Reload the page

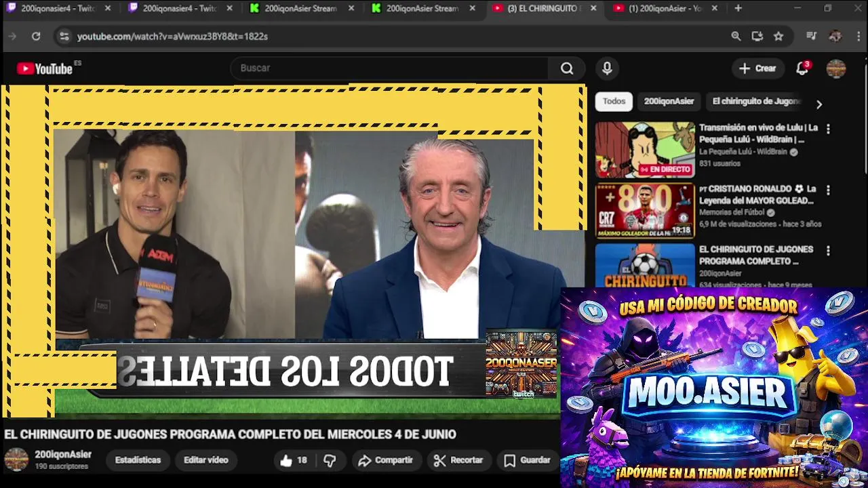click(x=36, y=37)
